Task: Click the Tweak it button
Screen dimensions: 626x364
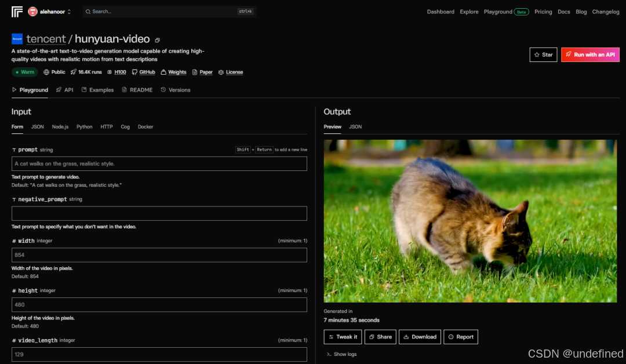Action: [x=343, y=337]
